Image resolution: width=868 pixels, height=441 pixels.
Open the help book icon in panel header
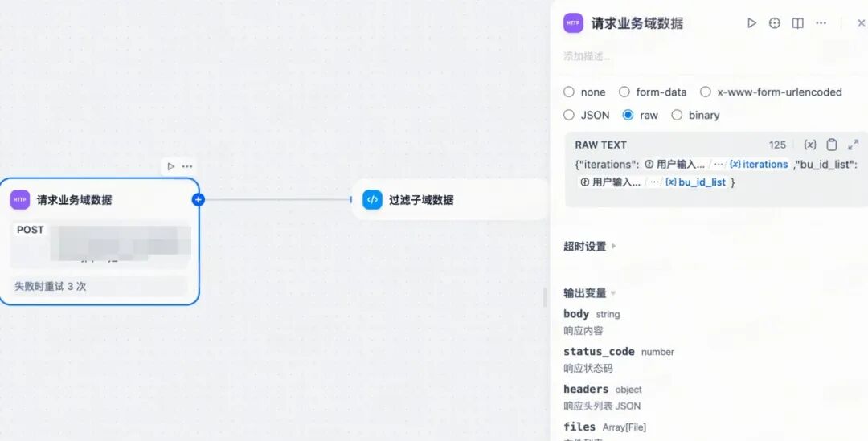[x=798, y=23]
